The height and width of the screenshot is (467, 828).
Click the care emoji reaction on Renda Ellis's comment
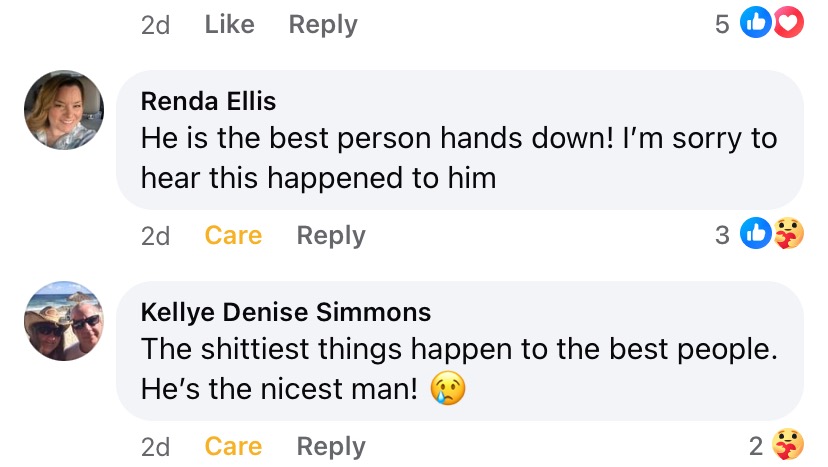point(788,233)
